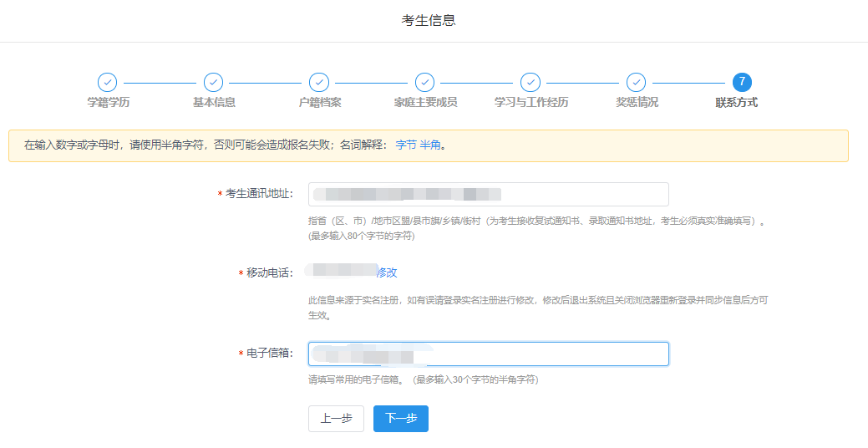Click the 基本信息 step checkmark circle
This screenshot has height=448, width=868.
(213, 82)
